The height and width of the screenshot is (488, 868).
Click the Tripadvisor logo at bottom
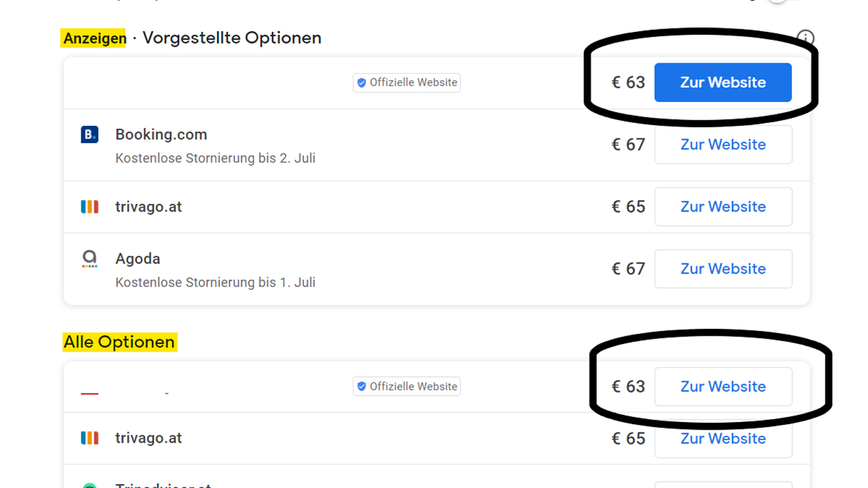click(x=90, y=485)
